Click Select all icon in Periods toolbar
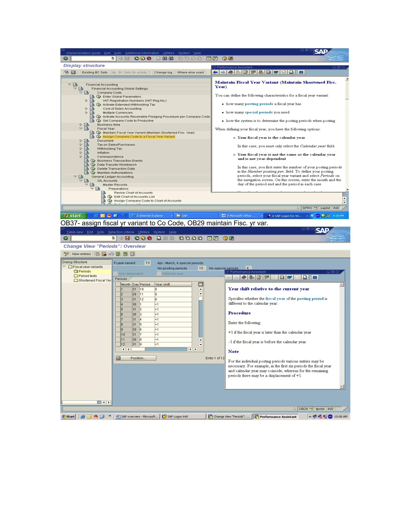 point(118,254)
